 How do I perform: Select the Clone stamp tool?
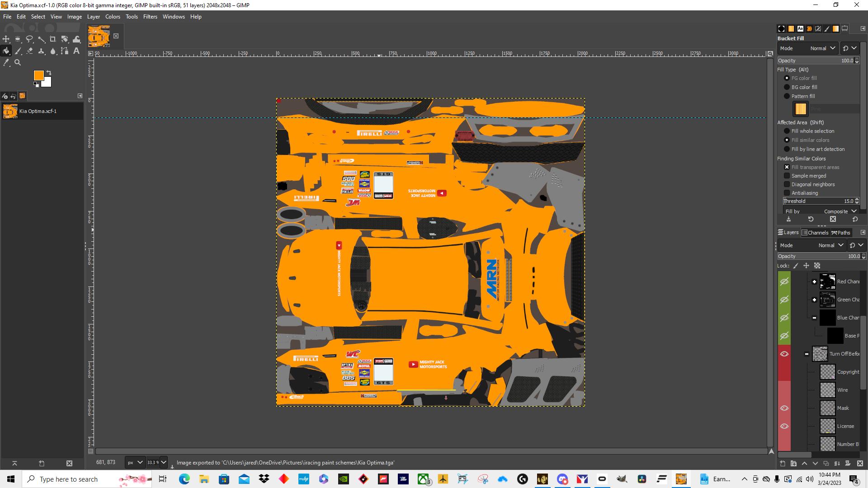click(42, 51)
